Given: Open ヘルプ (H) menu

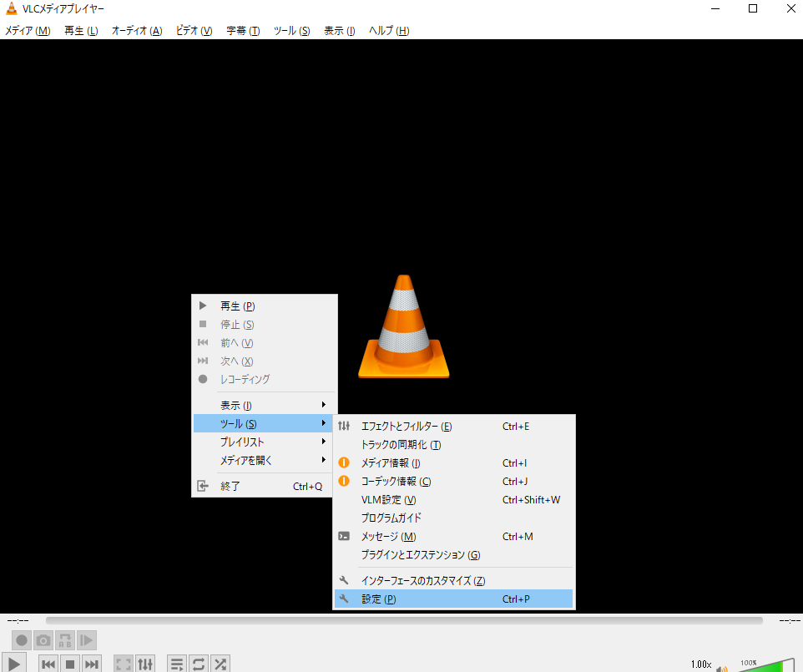Looking at the screenshot, I should [389, 31].
